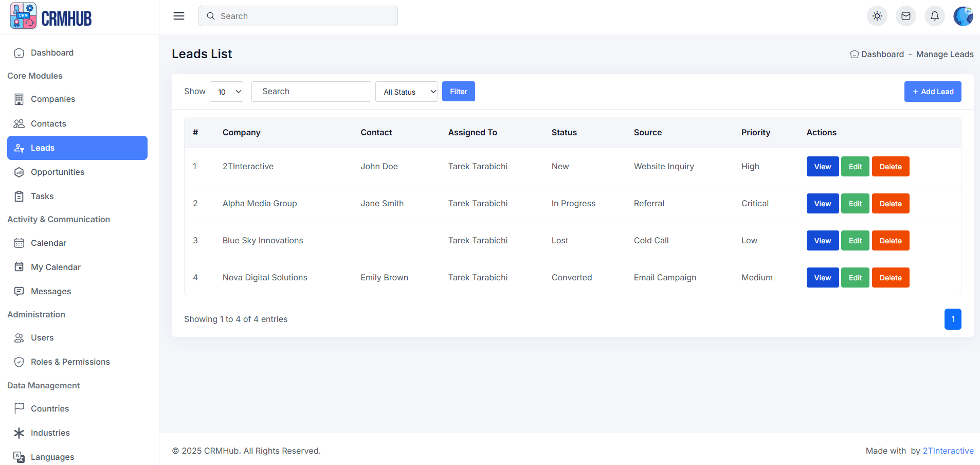The height and width of the screenshot is (465, 980).
Task: Open Companies from the sidebar
Action: click(52, 99)
